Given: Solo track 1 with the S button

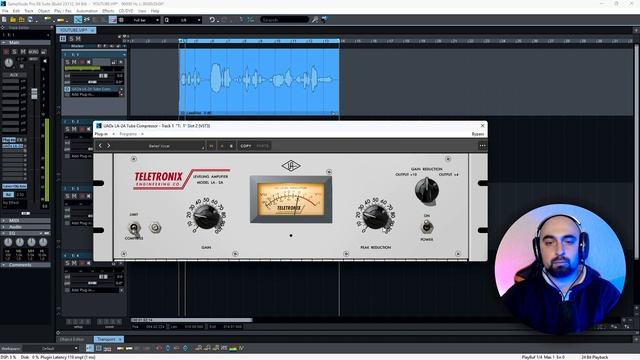Looking at the screenshot, I should click(x=68, y=62).
